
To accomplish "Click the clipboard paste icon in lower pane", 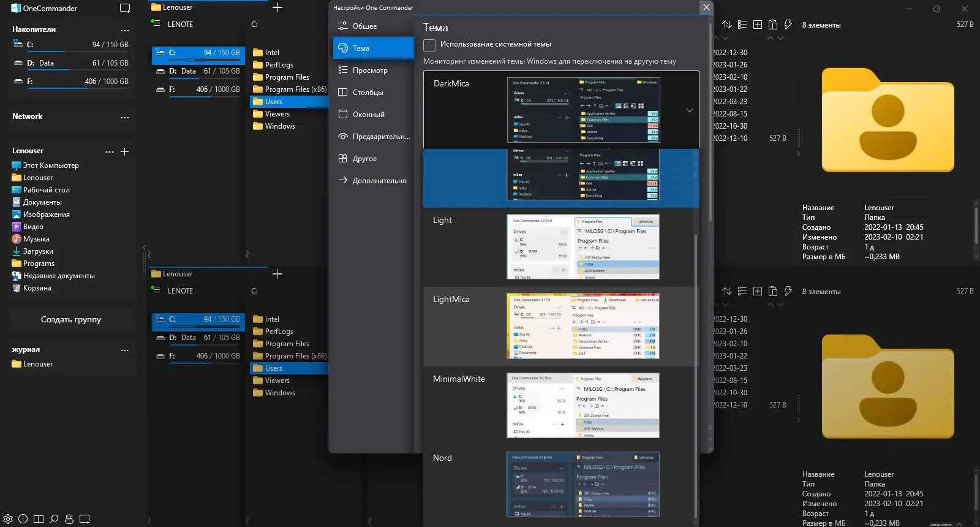I will (773, 291).
